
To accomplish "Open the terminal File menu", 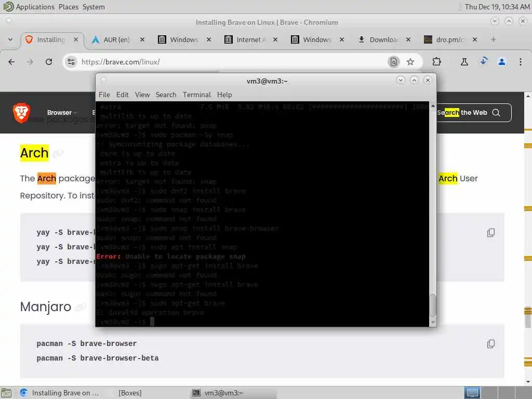I will click(104, 95).
